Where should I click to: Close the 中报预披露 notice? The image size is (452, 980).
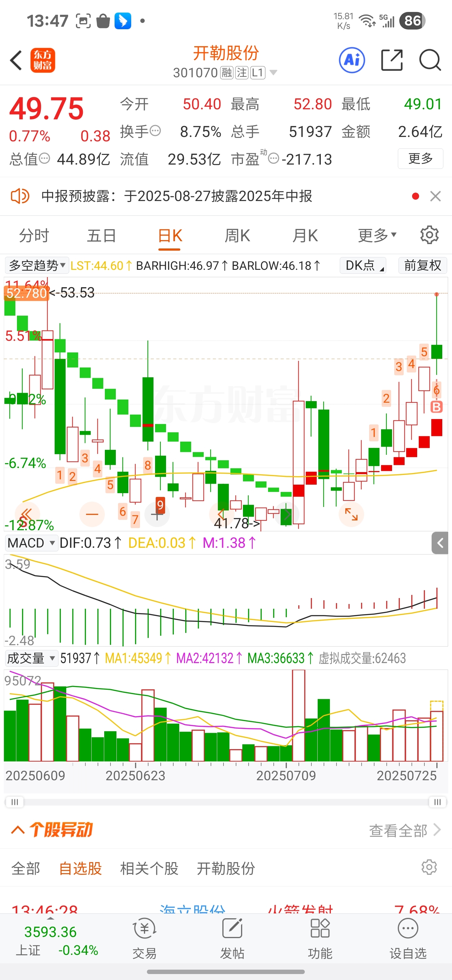point(435,196)
